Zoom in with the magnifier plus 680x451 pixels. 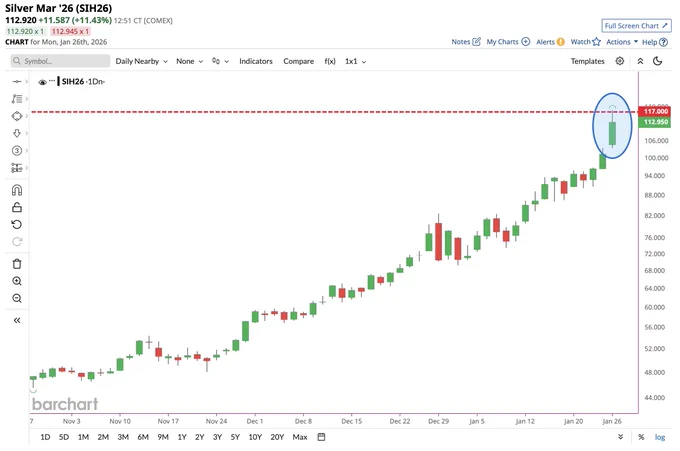pyautogui.click(x=16, y=281)
